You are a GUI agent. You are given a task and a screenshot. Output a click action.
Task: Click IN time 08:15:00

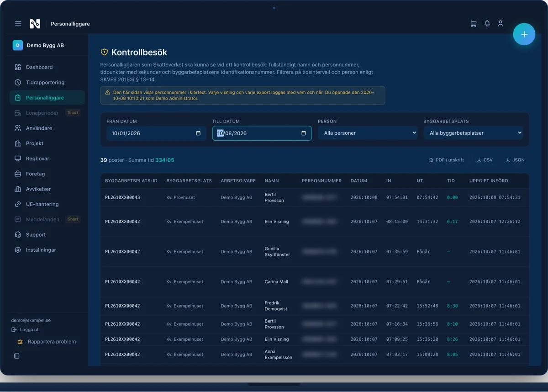pos(397,222)
